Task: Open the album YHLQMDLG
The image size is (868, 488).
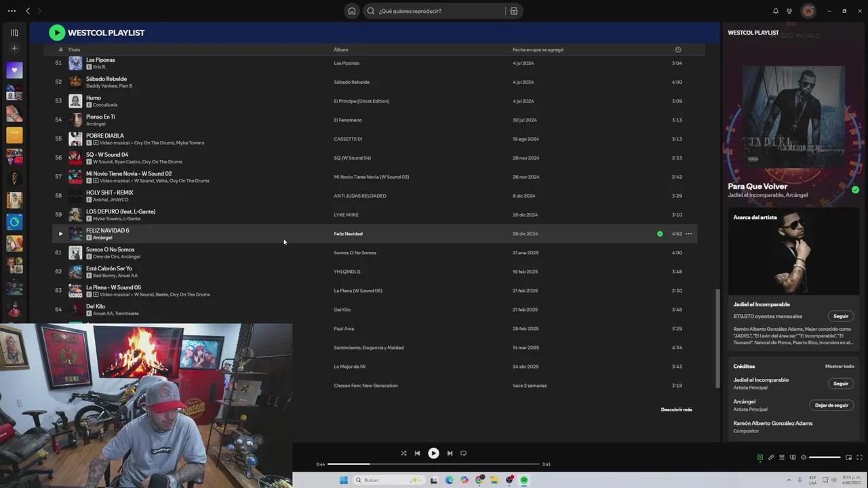Action: coord(347,272)
